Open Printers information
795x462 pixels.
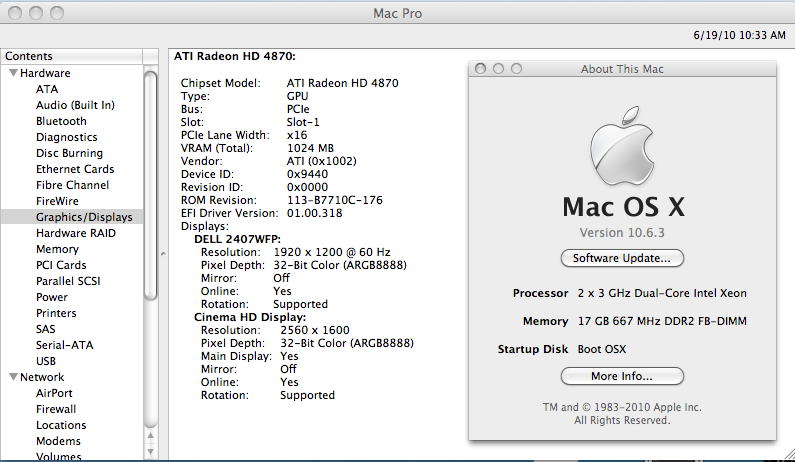(56, 313)
